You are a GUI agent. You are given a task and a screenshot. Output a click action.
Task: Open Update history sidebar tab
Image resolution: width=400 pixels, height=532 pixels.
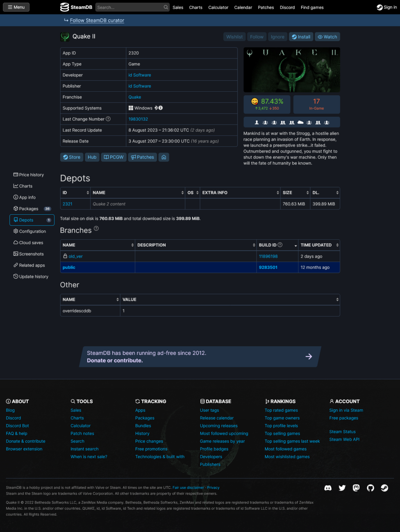[x=32, y=277]
